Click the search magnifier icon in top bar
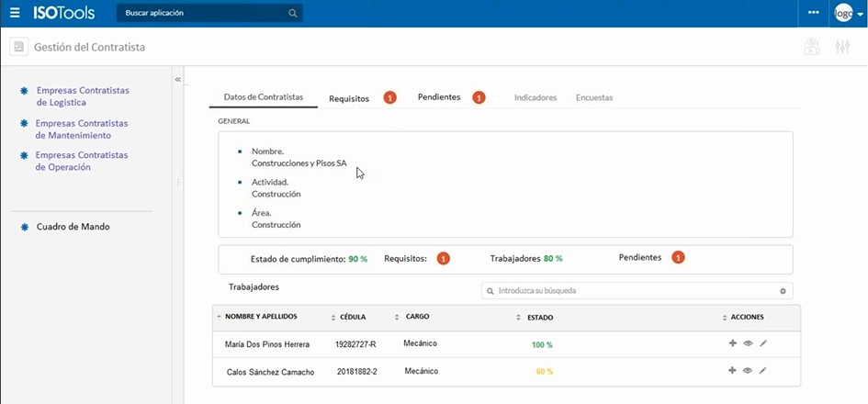 click(x=292, y=14)
